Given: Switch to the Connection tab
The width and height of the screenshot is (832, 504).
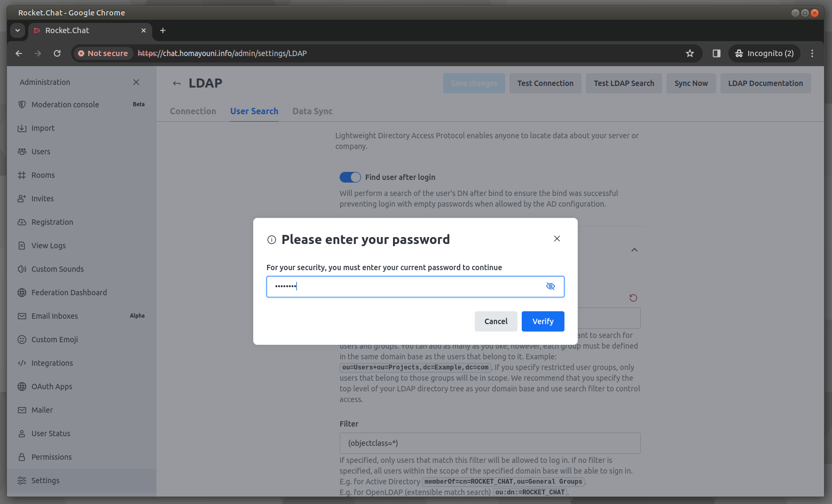Looking at the screenshot, I should (193, 111).
